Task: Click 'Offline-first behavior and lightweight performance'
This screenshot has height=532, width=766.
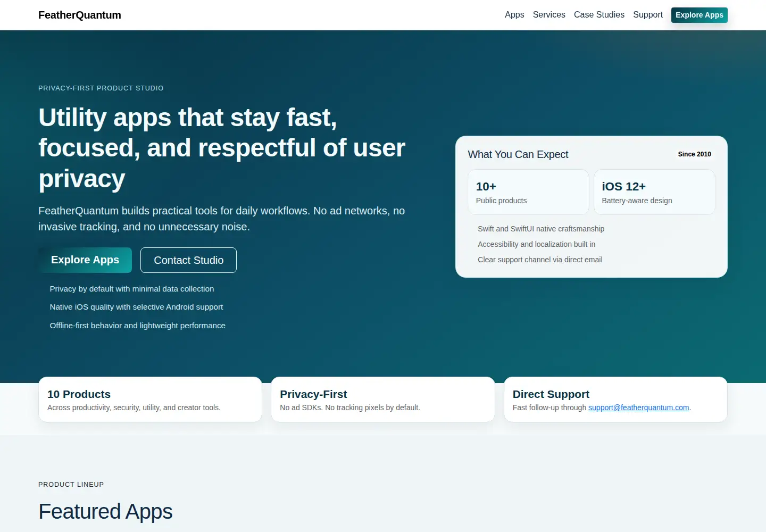Action: [x=137, y=326]
